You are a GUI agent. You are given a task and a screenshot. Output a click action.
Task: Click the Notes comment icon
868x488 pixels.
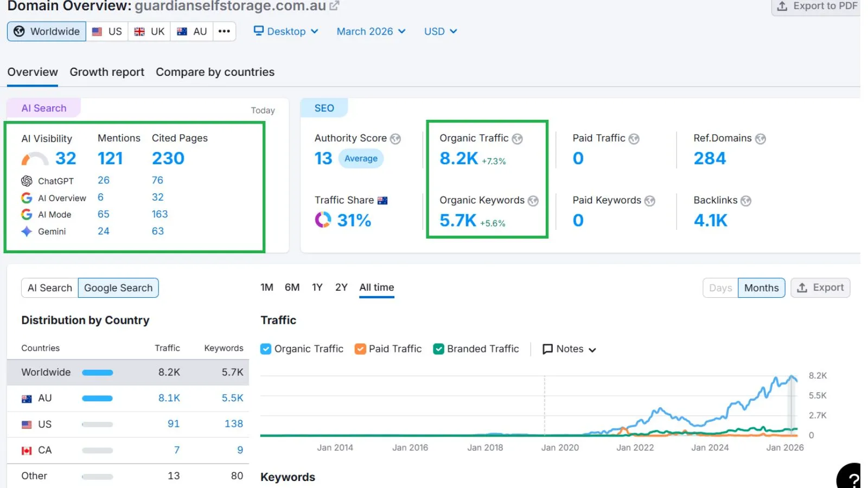(x=548, y=349)
